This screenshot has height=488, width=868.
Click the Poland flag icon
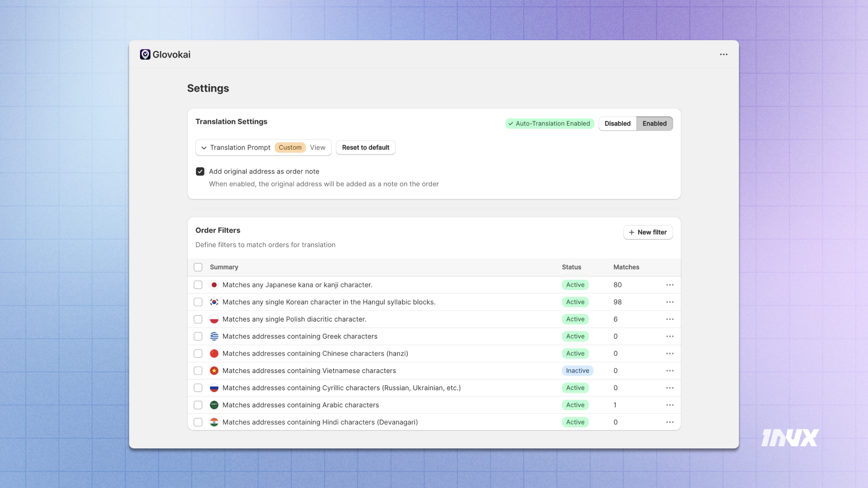(x=214, y=319)
